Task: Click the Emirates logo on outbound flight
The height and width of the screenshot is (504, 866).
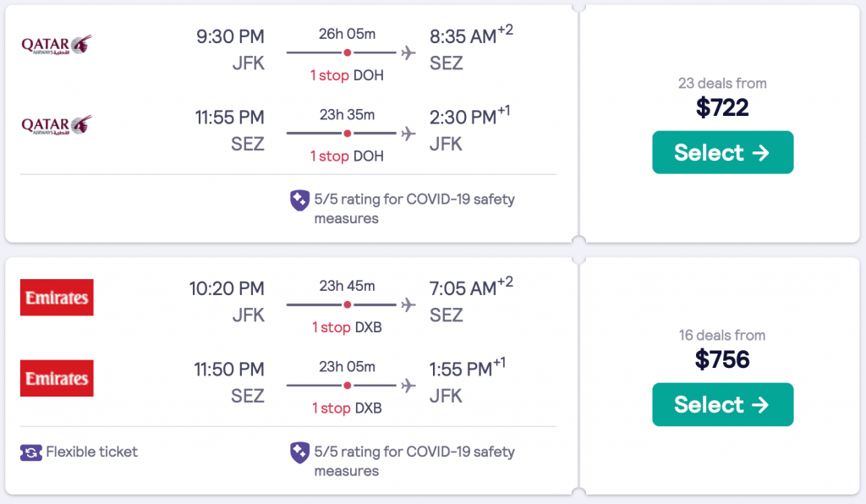Action: [x=57, y=298]
